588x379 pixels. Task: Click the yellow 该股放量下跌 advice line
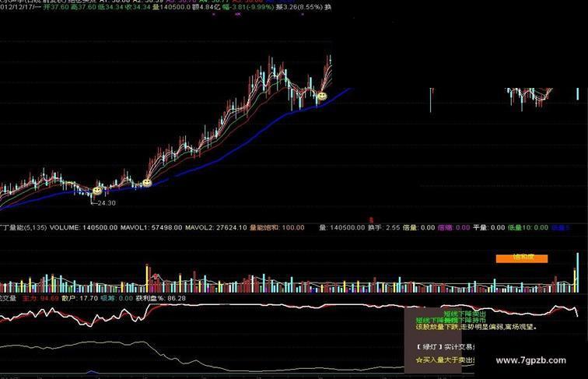[476, 327]
